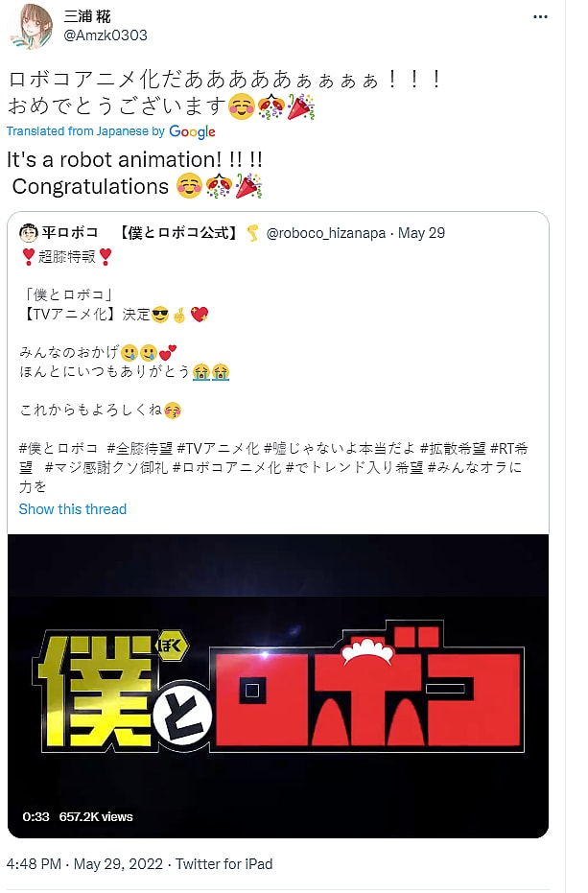The width and height of the screenshot is (588, 893).
Task: Open hashtag #全膝待望
Action: (140, 448)
